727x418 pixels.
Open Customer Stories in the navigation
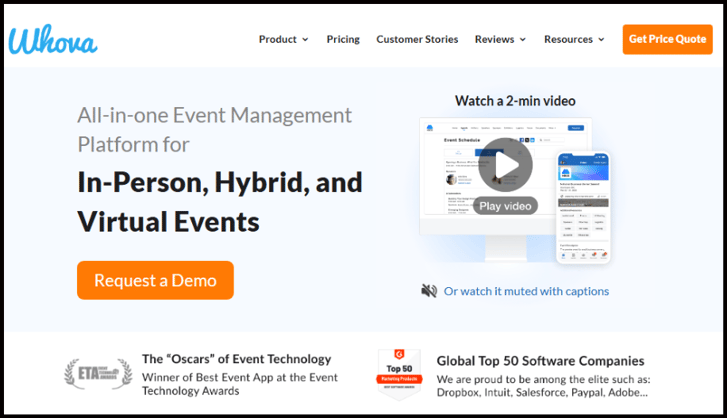point(417,39)
